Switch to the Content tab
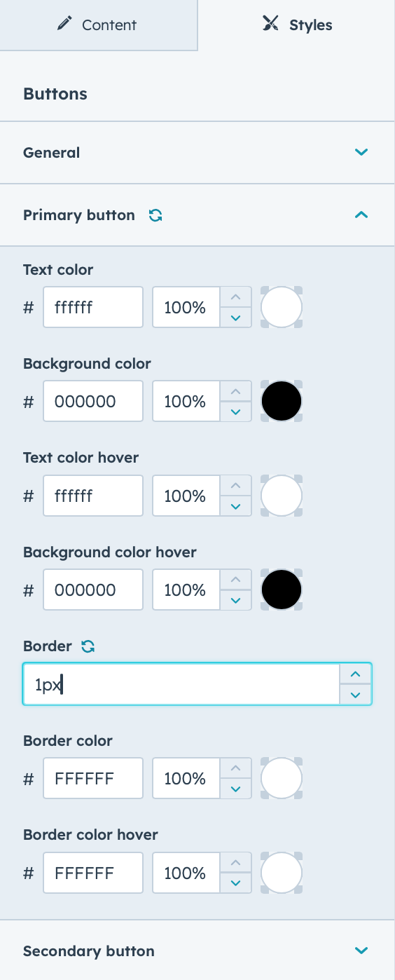The height and width of the screenshot is (980, 395). (x=99, y=25)
